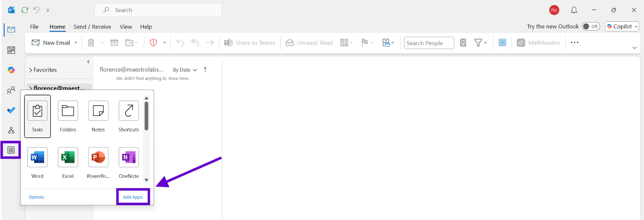Screen dimensions: 644x220
Task: Open the Follow Up flag menu
Action: point(367,43)
